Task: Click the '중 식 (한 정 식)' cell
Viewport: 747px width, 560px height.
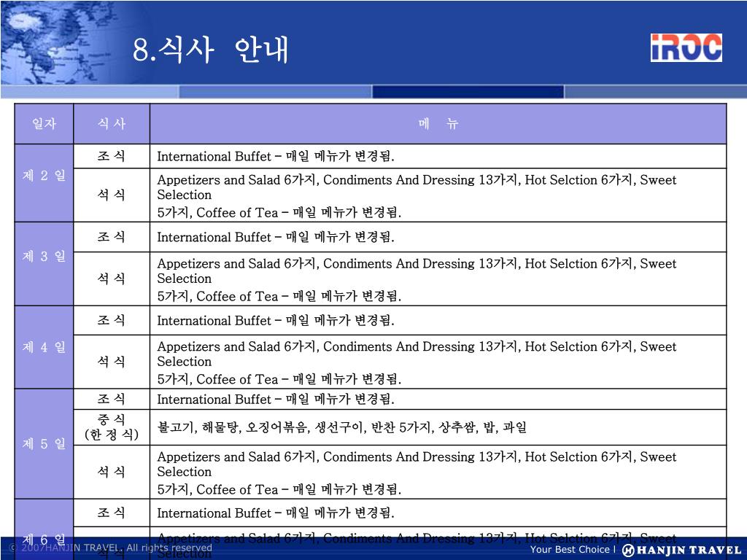Action: [112, 427]
